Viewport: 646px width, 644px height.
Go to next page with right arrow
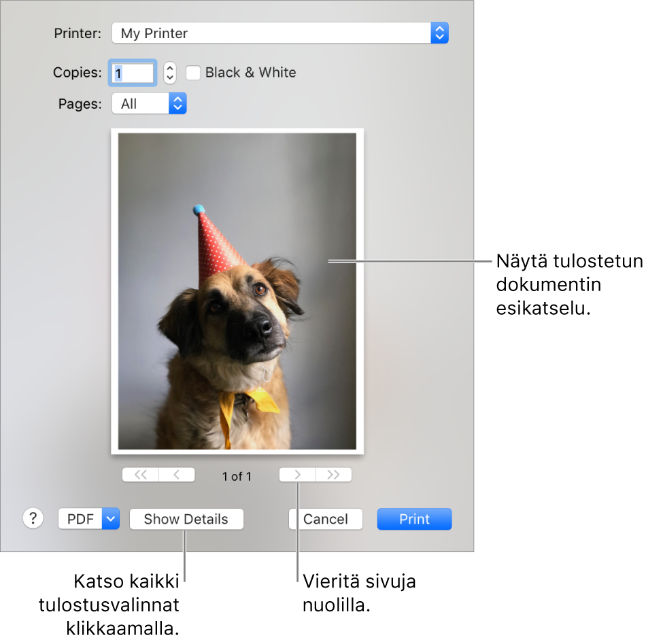(x=297, y=475)
